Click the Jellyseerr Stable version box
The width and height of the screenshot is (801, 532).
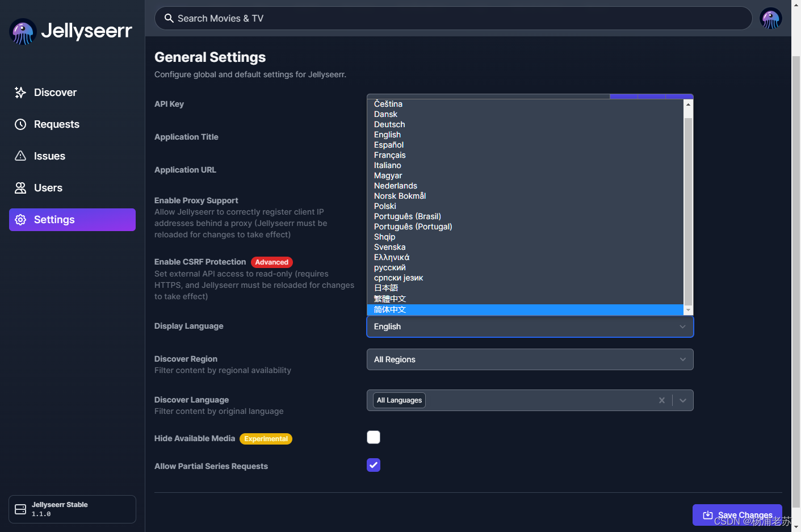[x=72, y=509]
